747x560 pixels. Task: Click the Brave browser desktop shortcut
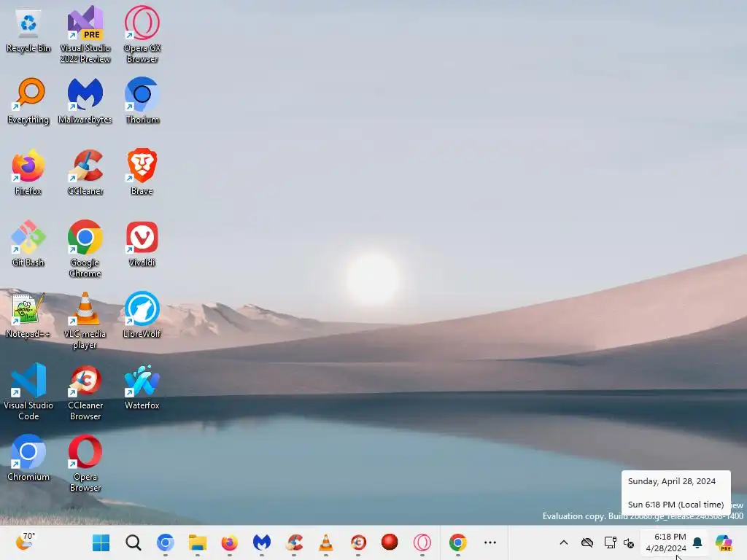tap(142, 172)
